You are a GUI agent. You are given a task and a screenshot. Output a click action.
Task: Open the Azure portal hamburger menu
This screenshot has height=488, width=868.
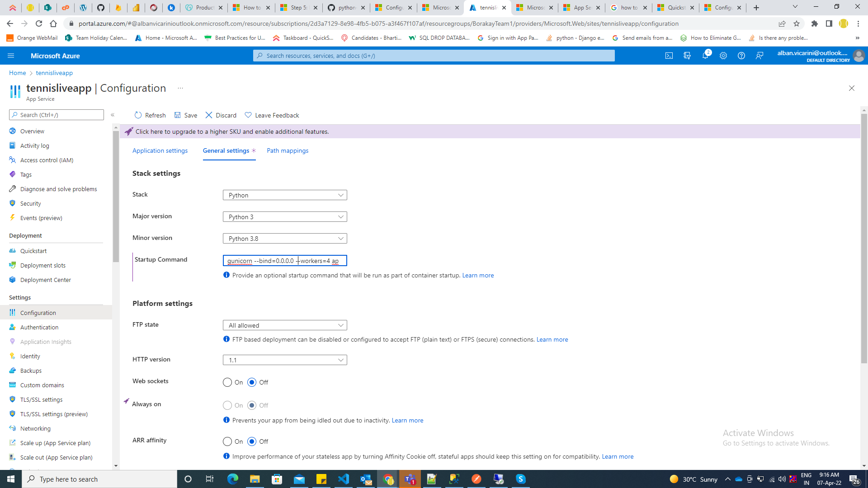pyautogui.click(x=11, y=56)
